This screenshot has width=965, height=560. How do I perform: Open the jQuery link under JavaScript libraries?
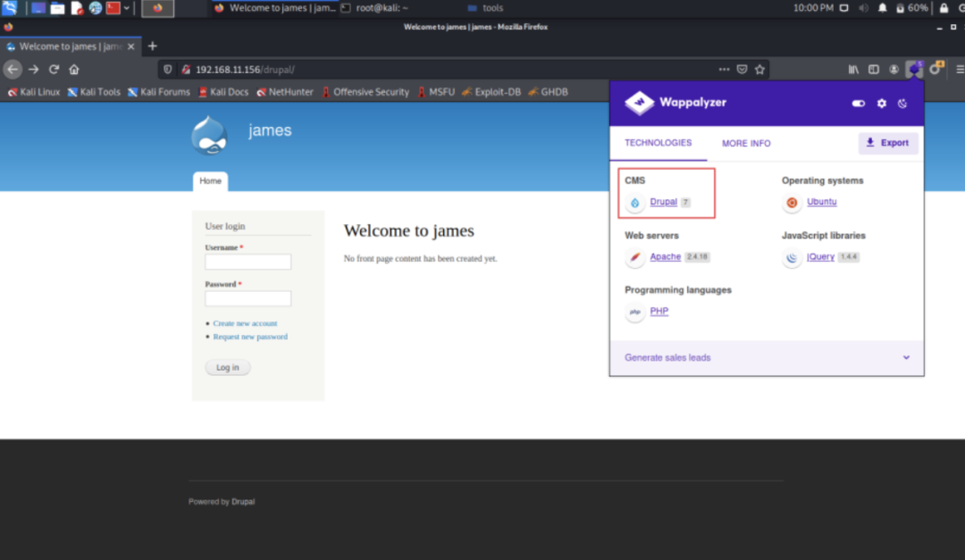point(820,256)
